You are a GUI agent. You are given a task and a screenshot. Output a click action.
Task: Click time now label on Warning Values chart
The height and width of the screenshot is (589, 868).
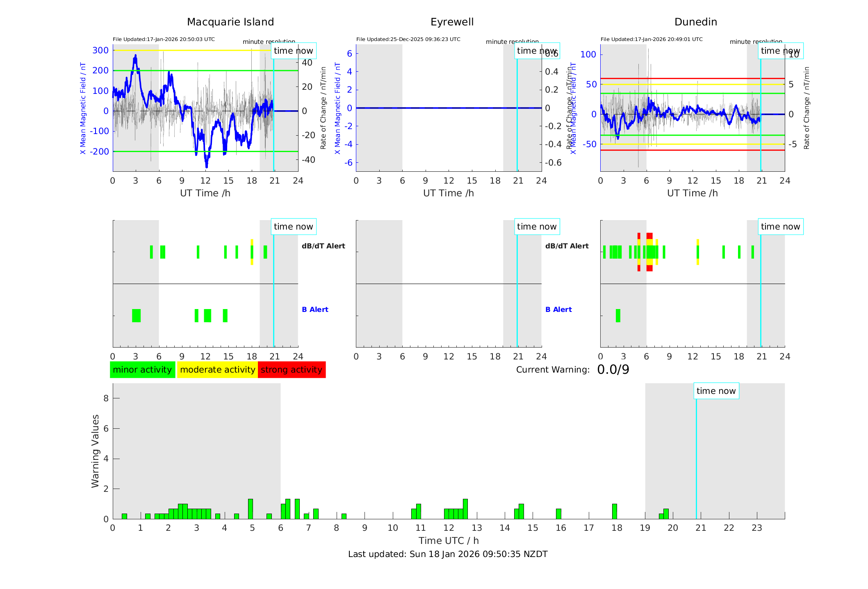pos(716,391)
